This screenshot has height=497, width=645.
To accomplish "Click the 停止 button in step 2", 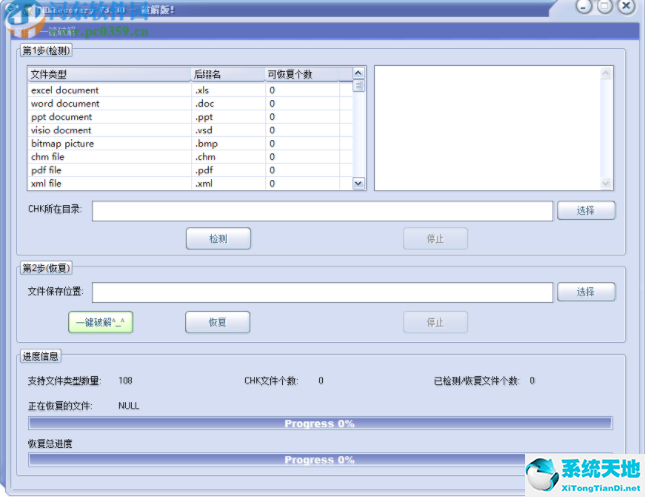I will click(435, 322).
